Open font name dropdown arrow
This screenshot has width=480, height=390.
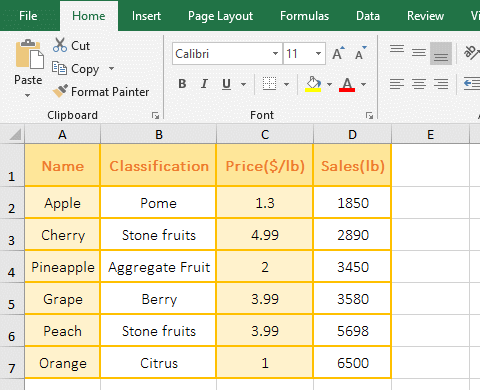click(x=275, y=54)
